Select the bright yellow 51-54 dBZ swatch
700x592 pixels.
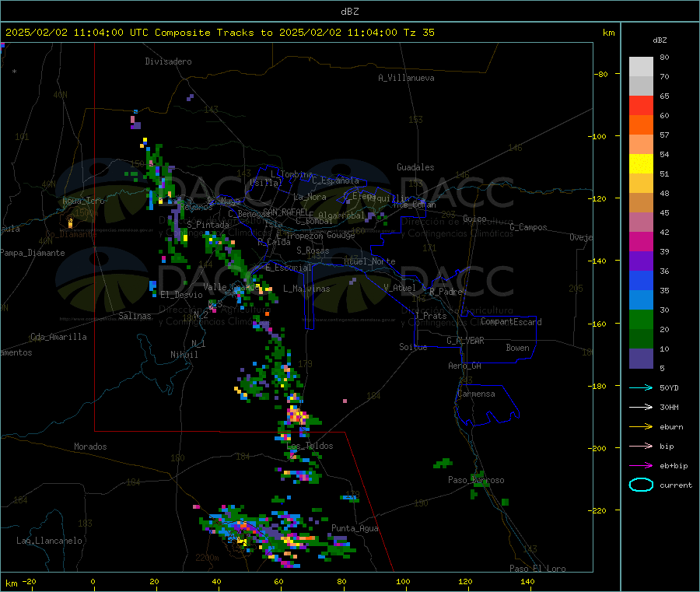[641, 164]
